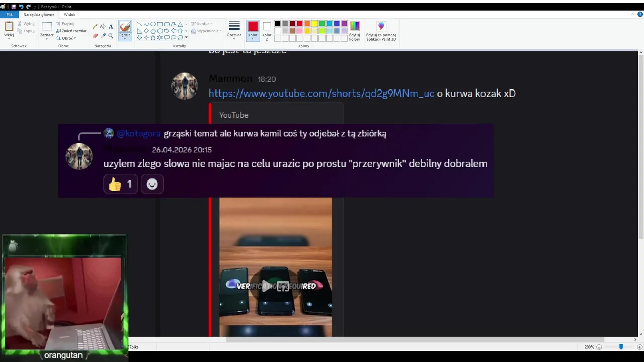Image resolution: width=644 pixels, height=362 pixels.
Task: Select the Magnifier tool
Action: pyautogui.click(x=111, y=36)
